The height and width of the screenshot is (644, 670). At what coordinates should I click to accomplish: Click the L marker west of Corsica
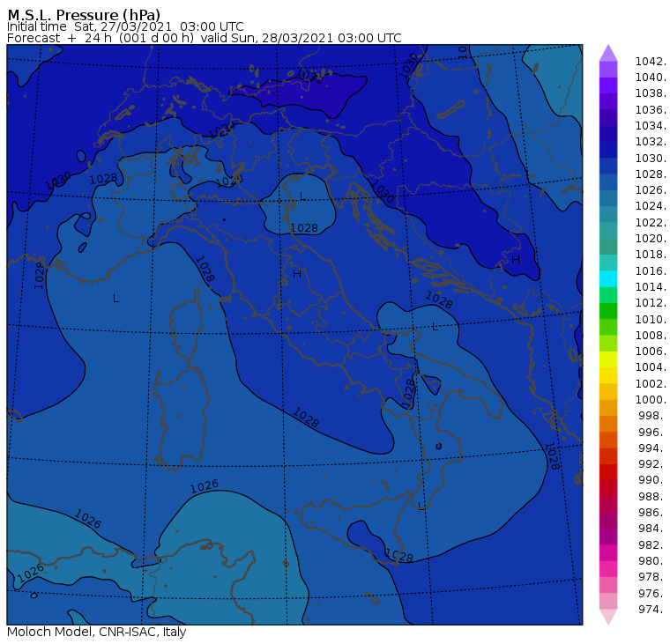(115, 299)
